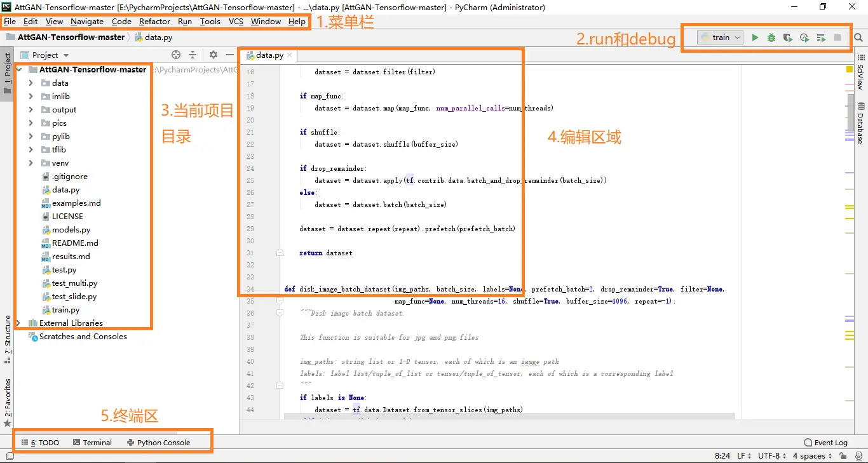Expand the tflib folder arrow

(31, 150)
